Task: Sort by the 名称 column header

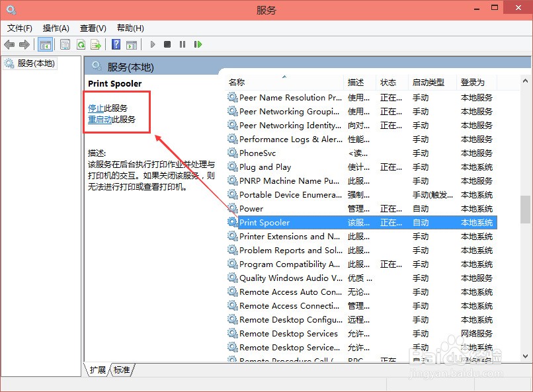Action: [284, 83]
